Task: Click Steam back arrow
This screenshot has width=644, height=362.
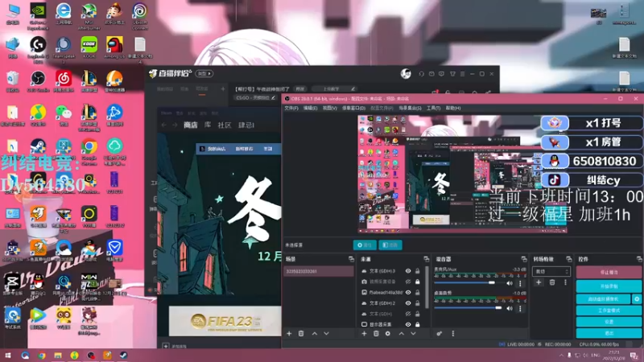Action: (x=164, y=125)
